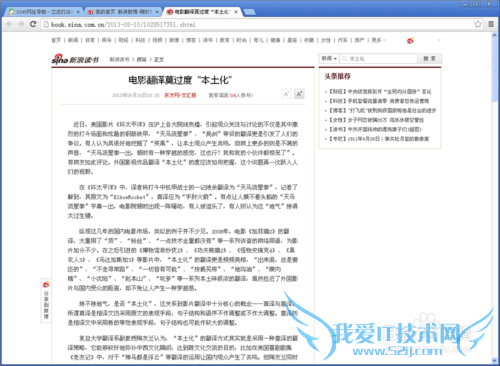Viewport: 500px width, 366px height.
Task: Select the 电影翻译莫过度 tab
Action: (202, 12)
